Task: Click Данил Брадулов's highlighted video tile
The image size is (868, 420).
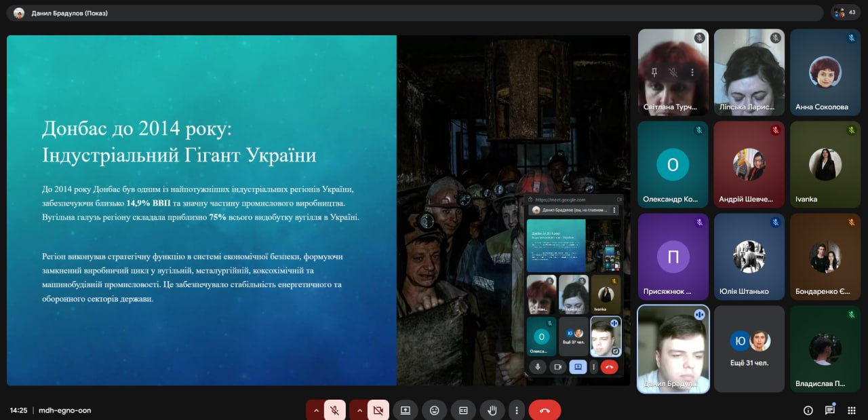Action: 673,349
